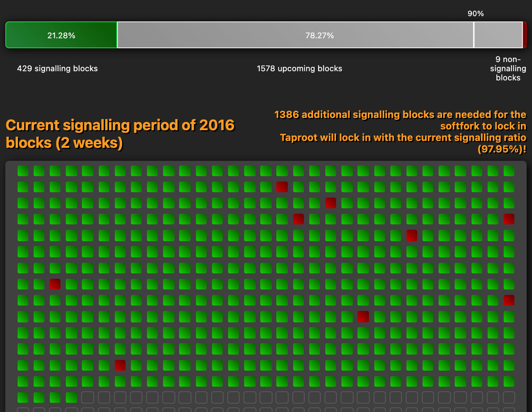Click the grey bar segment beyond the 90% marker
This screenshot has height=412, width=532.
pos(498,35)
